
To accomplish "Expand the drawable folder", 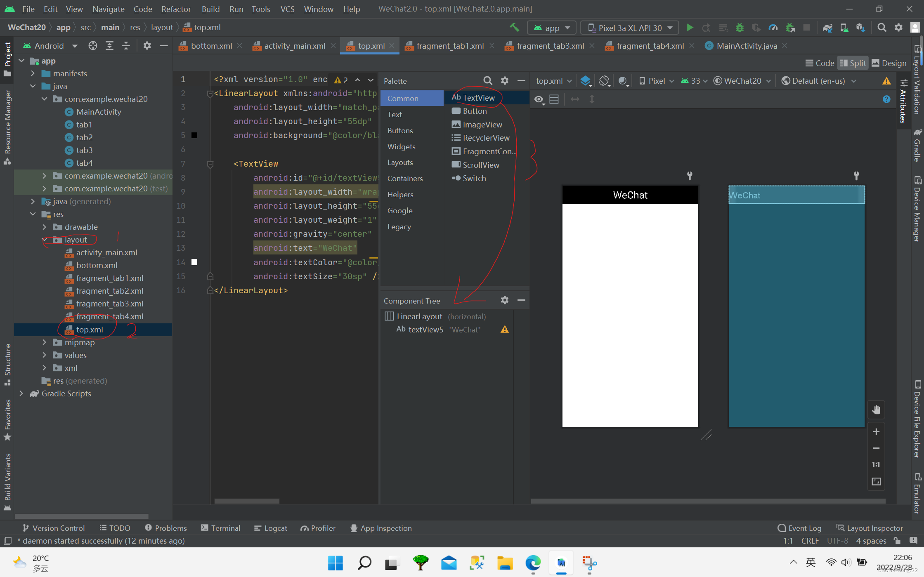I will coord(44,227).
